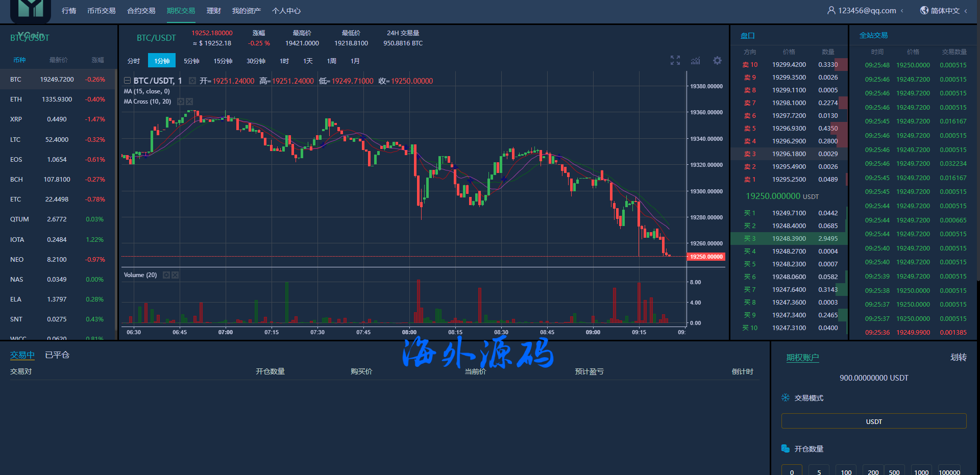
Task: Open the 合约交易 menu
Action: pyautogui.click(x=141, y=11)
